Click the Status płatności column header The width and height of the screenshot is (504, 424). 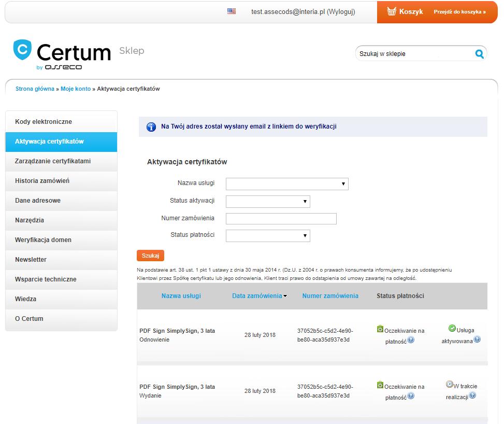coord(400,296)
